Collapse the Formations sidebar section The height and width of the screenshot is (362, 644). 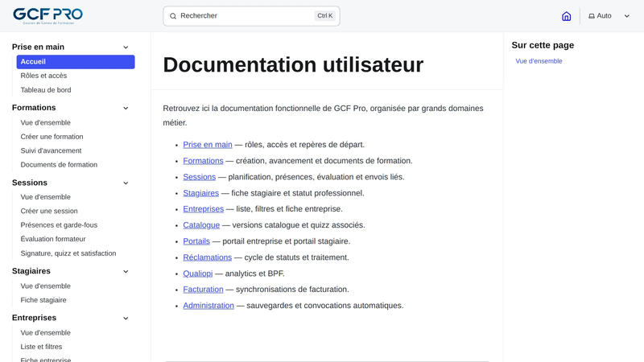tap(126, 108)
